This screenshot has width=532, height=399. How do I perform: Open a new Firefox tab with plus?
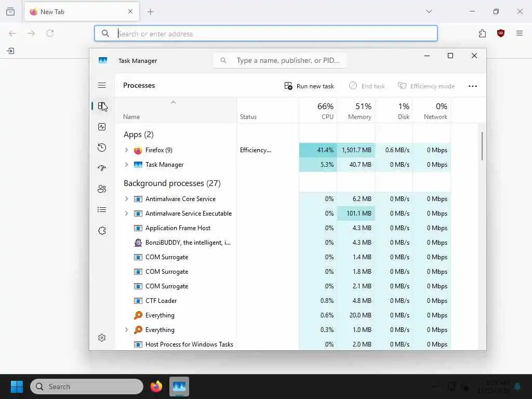(x=150, y=12)
